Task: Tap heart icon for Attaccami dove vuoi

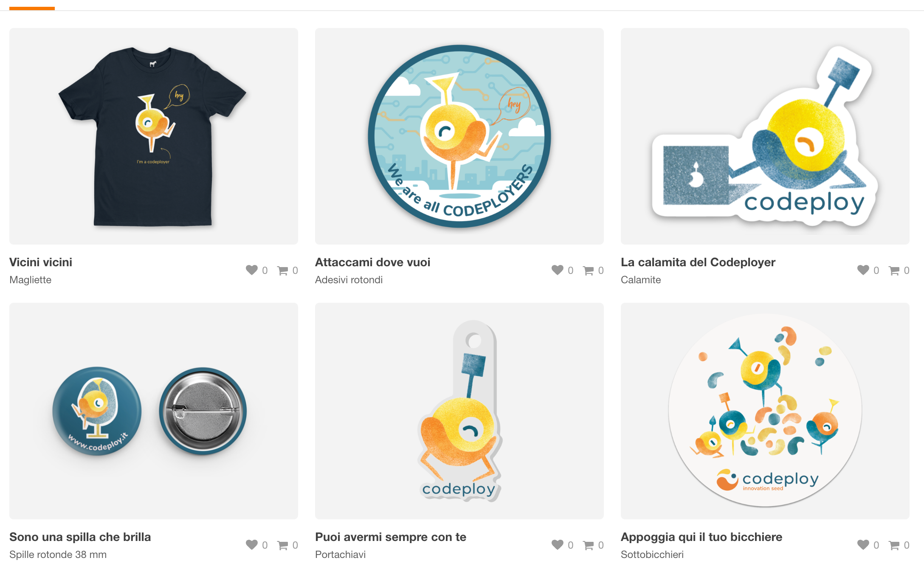Action: (558, 270)
